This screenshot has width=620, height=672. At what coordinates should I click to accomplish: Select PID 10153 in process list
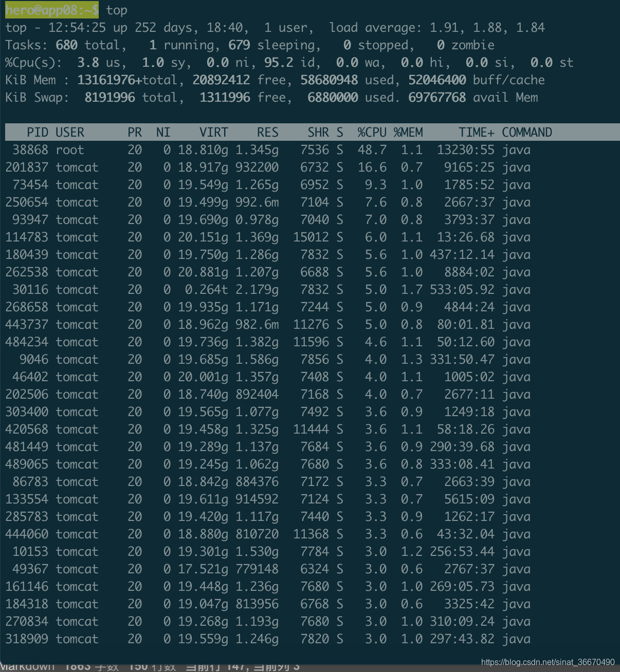(30, 551)
